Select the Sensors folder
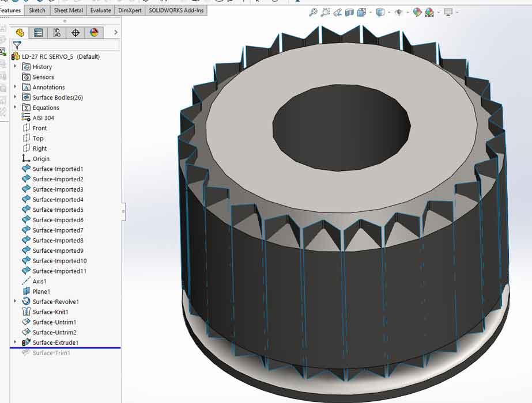The image size is (532, 403). (x=43, y=77)
